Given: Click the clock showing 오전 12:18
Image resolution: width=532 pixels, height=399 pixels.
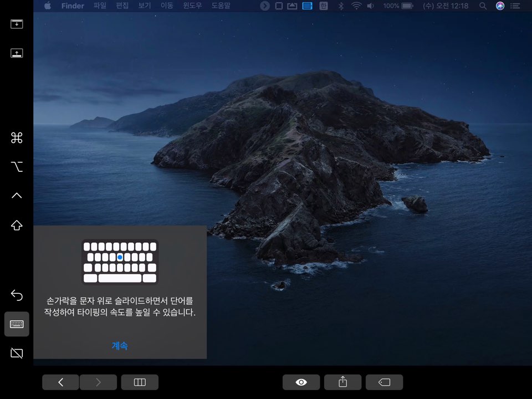Looking at the screenshot, I should click(446, 6).
